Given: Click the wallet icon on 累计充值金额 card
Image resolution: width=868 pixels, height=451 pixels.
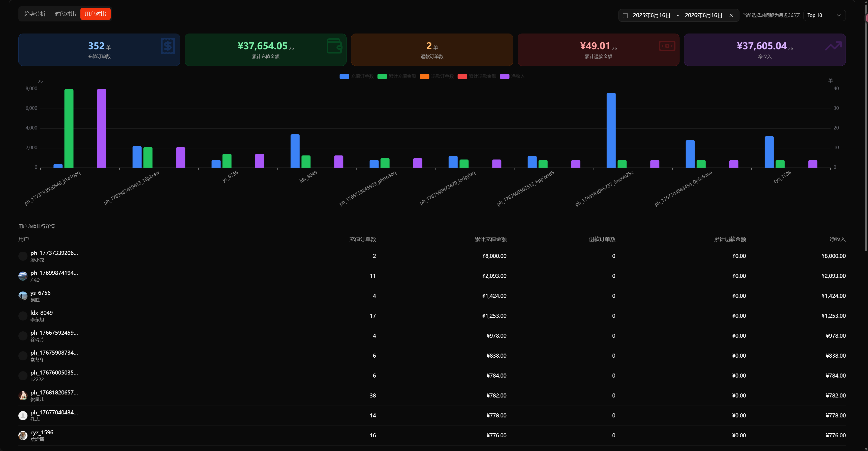Looking at the screenshot, I should [x=334, y=46].
